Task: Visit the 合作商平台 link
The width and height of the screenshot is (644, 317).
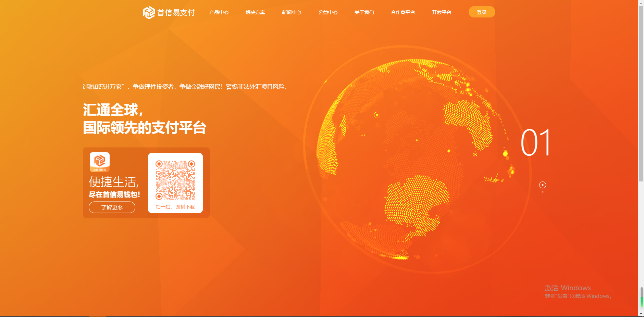Action: point(403,12)
